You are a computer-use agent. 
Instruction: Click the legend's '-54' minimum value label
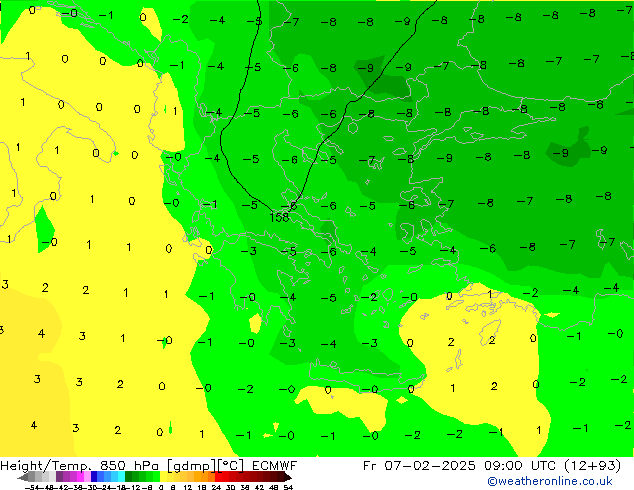pos(32,488)
